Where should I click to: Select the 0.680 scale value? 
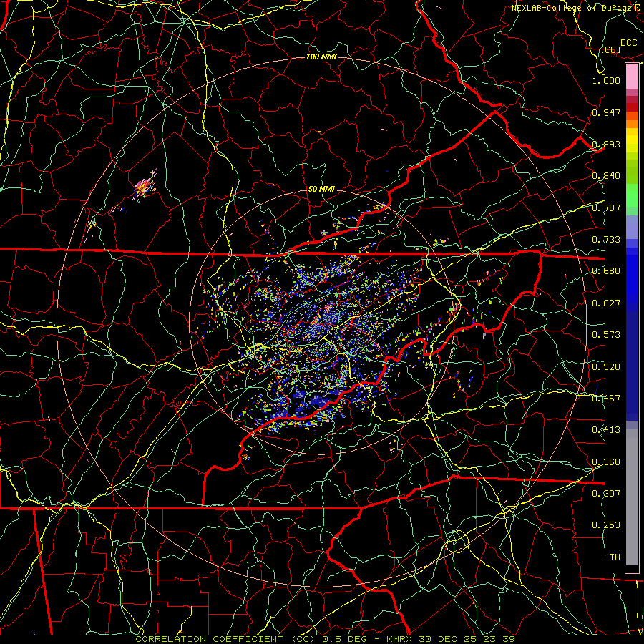click(x=606, y=271)
